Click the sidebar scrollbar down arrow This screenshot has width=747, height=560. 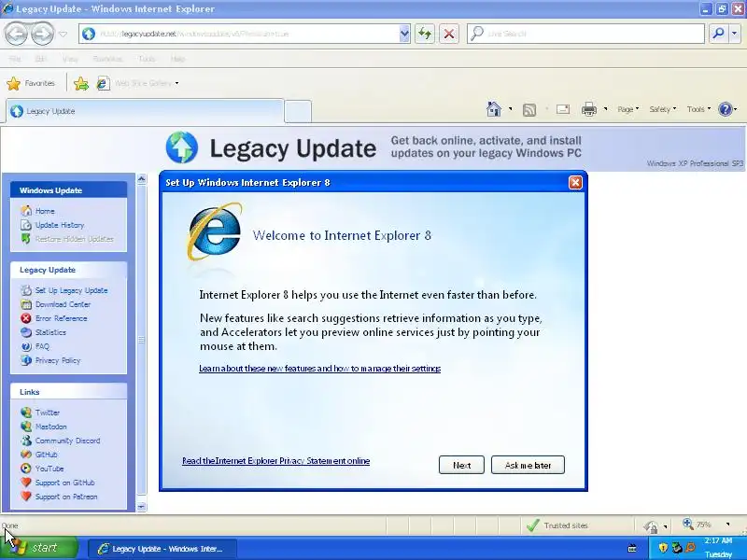point(142,507)
